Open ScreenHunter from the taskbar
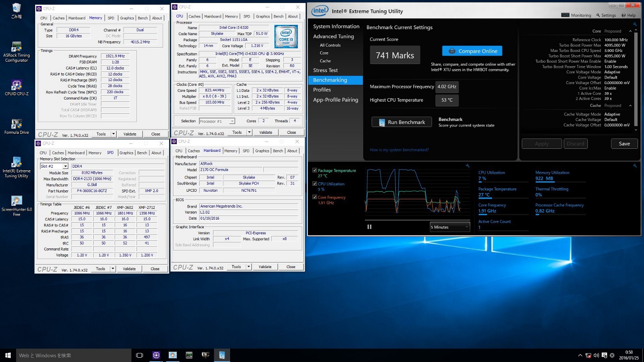Viewport: 644px width, 362px height. (x=173, y=355)
